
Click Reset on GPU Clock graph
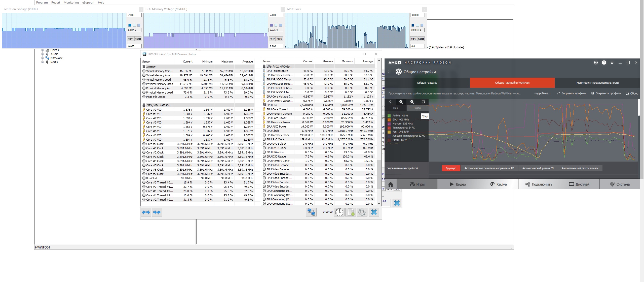[x=421, y=39]
